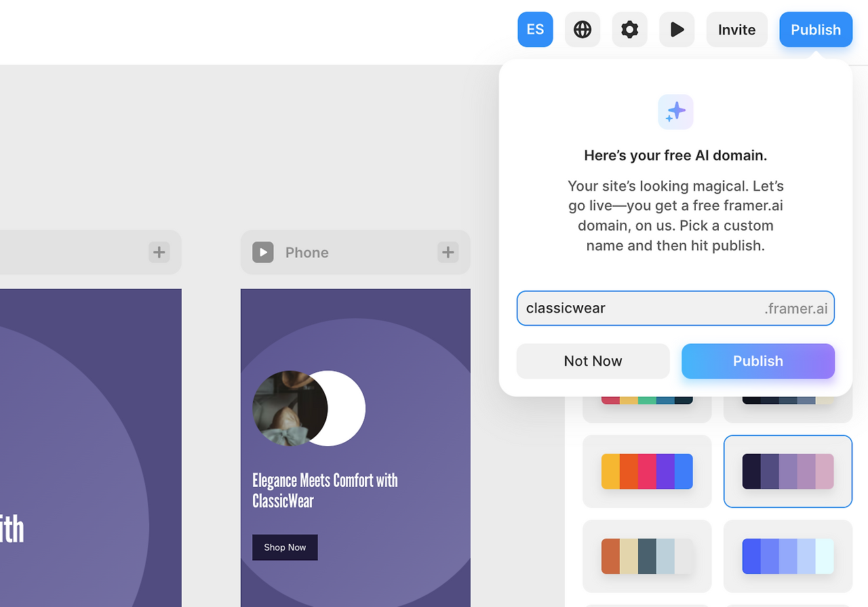The width and height of the screenshot is (868, 607).
Task: Add a breakpoint next to Phone
Action: coord(448,252)
